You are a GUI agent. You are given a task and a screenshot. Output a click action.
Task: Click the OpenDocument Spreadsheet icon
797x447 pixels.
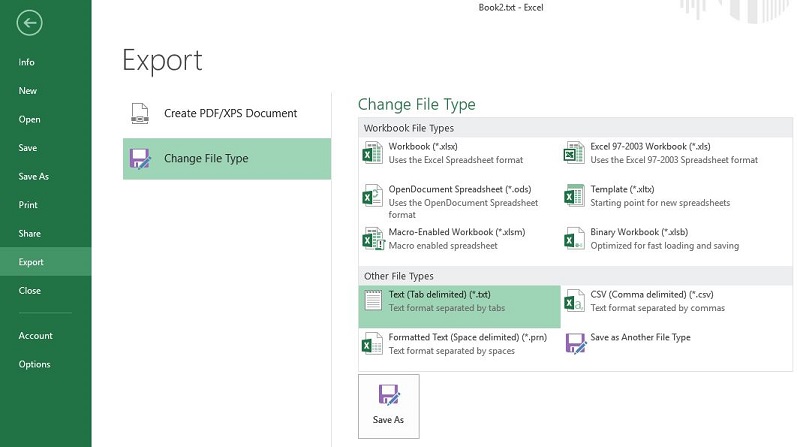coord(373,196)
